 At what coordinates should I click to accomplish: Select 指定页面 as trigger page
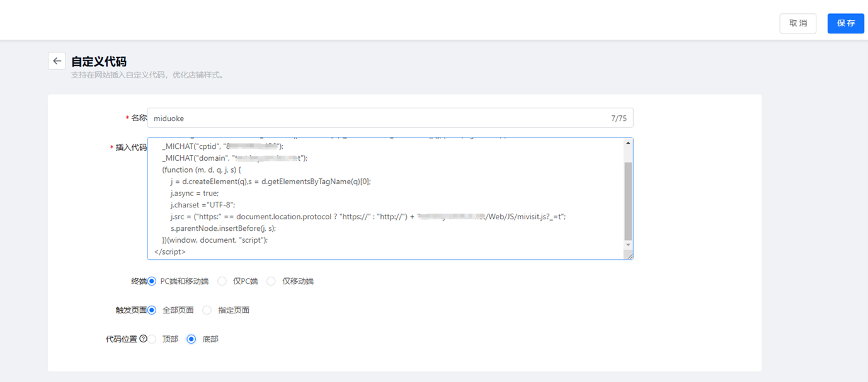click(x=207, y=310)
